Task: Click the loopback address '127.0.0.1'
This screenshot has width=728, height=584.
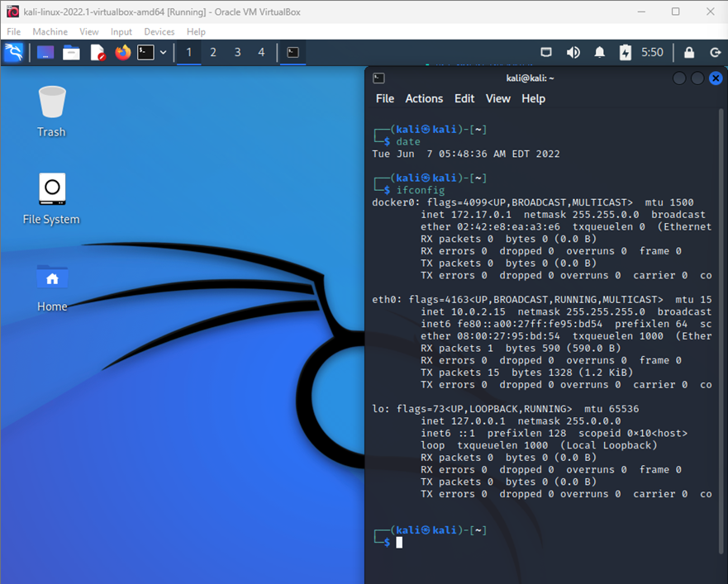Action: [478, 421]
